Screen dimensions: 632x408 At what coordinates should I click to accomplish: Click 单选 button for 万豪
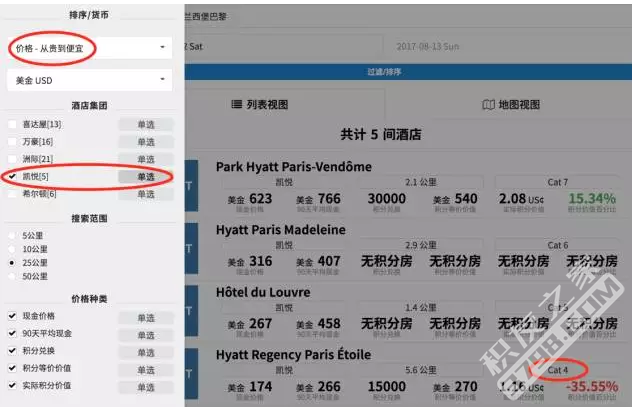click(146, 142)
